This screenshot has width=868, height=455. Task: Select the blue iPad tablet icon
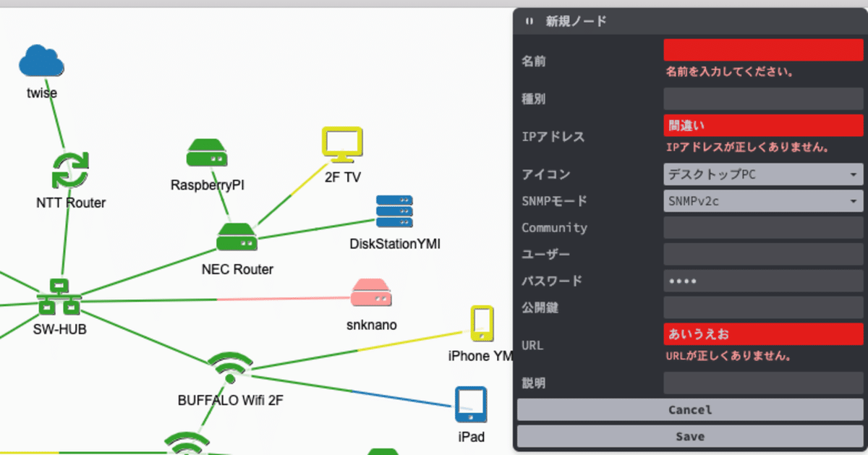point(471,405)
